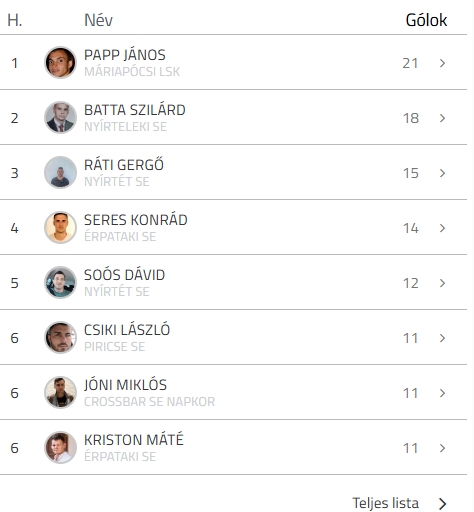
Task: Click the player name PAPP JÁNOS
Action: tap(125, 55)
